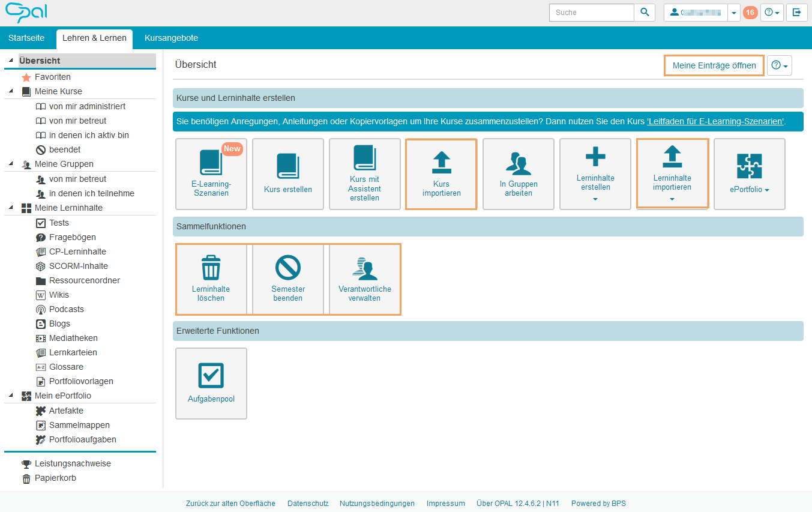812x512 pixels.
Task: Click the Kurs importieren tile
Action: point(442,174)
